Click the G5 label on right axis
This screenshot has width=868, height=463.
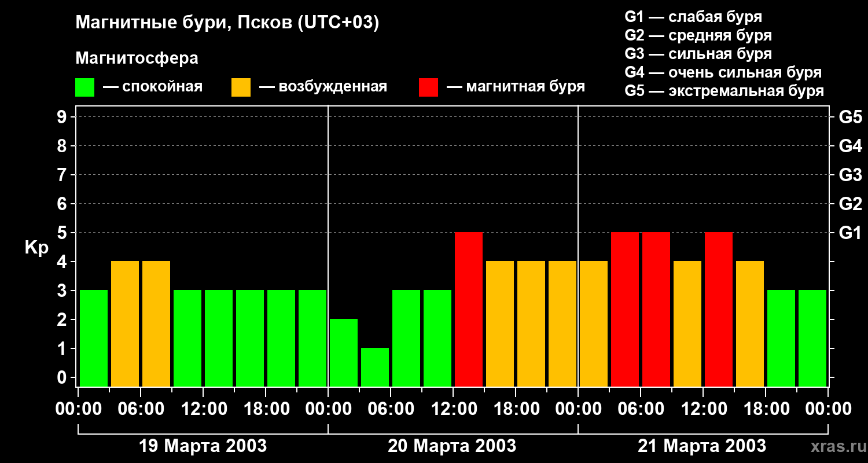[x=850, y=117]
